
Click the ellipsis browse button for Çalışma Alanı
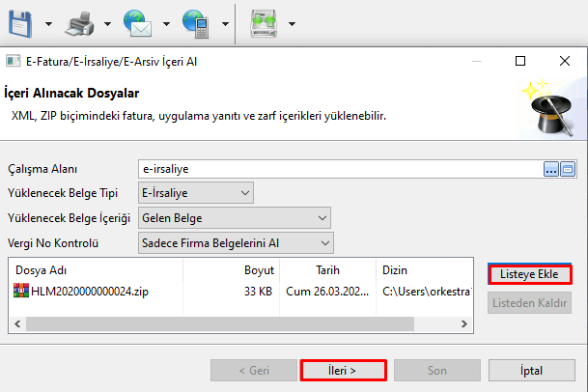(551, 169)
